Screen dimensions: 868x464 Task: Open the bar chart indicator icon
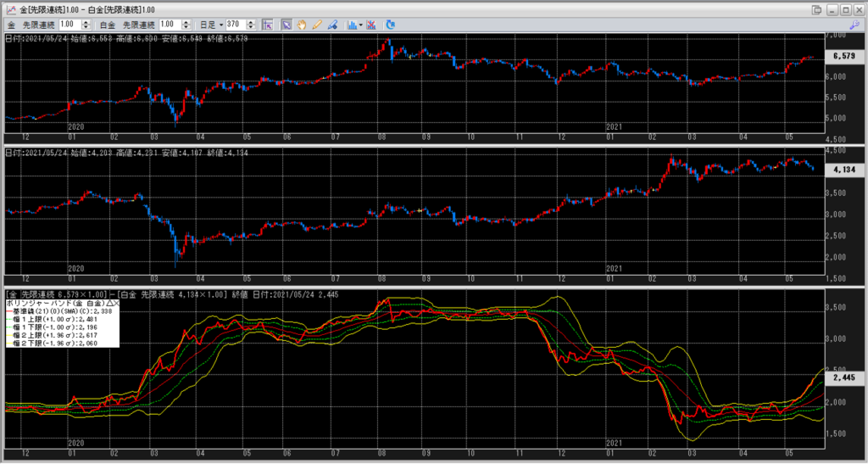click(352, 25)
